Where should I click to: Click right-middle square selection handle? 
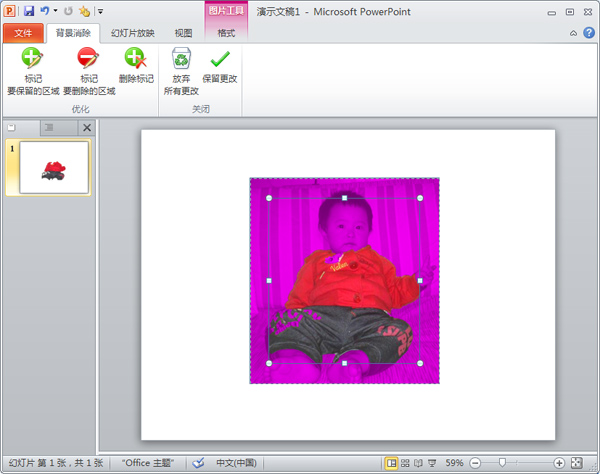pos(420,280)
